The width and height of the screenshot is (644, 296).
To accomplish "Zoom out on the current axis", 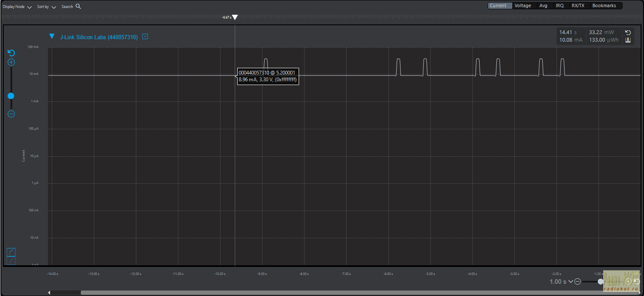I will coord(11,114).
